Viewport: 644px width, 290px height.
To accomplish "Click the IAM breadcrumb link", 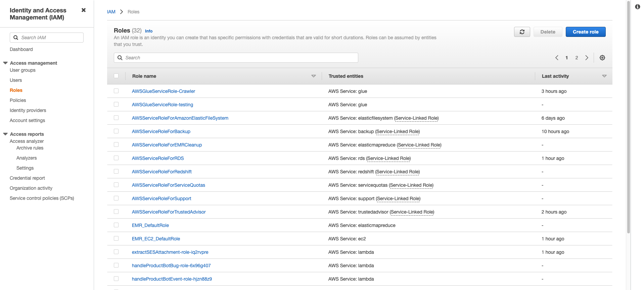I will pyautogui.click(x=111, y=12).
